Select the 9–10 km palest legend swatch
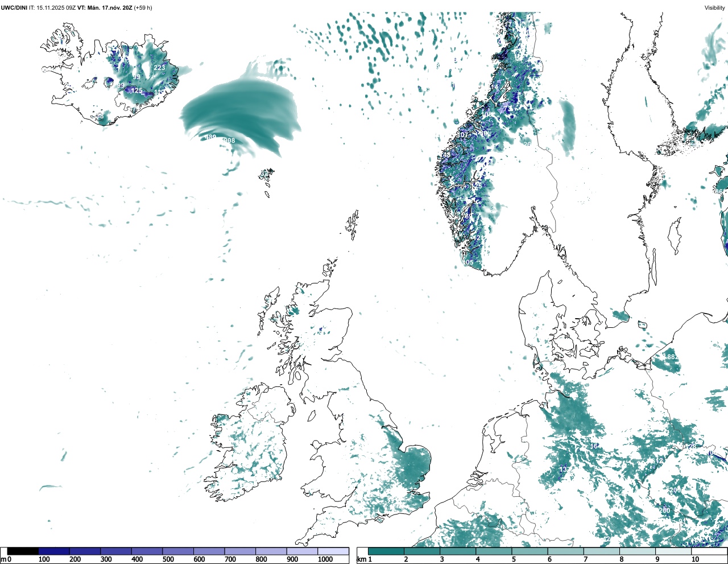Screen dimensions: 728x564 click(x=673, y=551)
